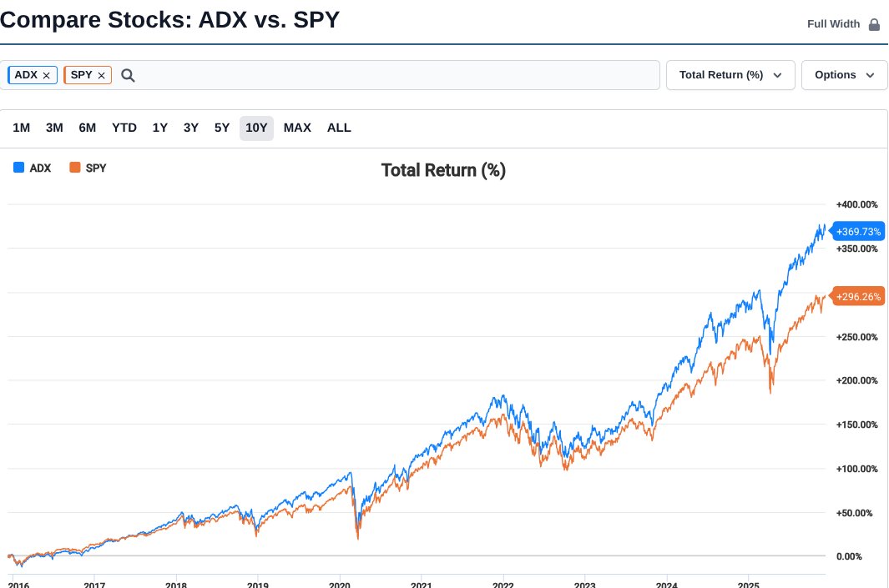Click the +350.00% axis label

click(x=856, y=249)
